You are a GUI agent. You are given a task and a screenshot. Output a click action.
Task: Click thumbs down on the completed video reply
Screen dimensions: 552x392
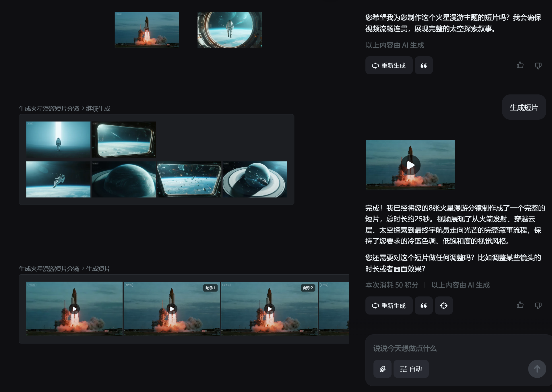(538, 305)
